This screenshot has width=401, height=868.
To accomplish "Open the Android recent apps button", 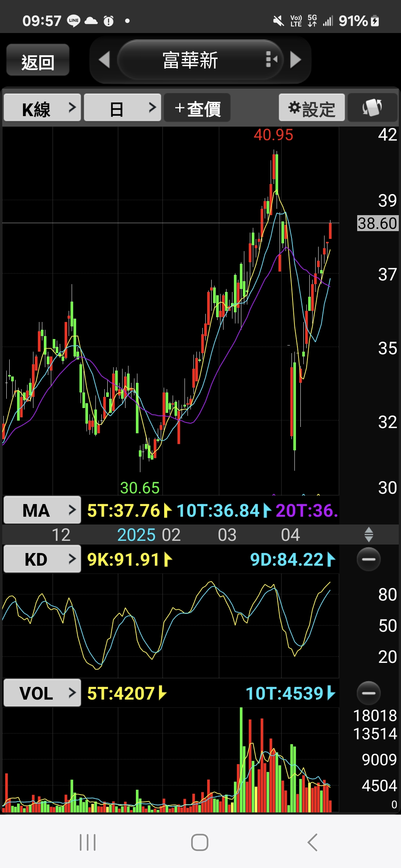I will pos(88,842).
